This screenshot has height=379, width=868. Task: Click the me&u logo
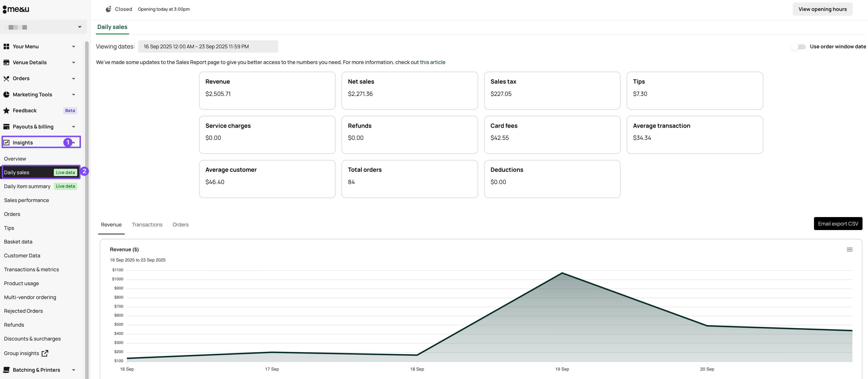click(x=16, y=9)
